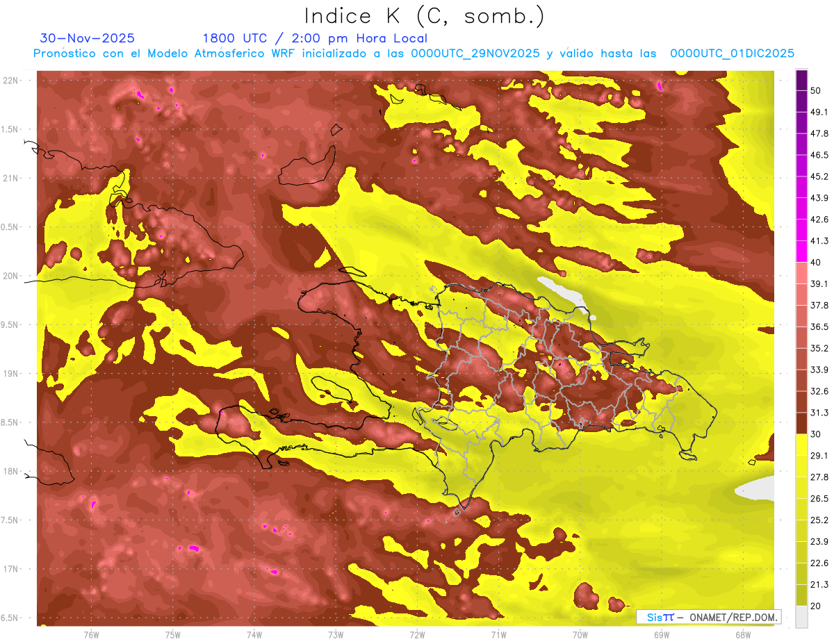The image size is (834, 644).
Task: Click the '27.8' legend value
Action: pos(819,477)
